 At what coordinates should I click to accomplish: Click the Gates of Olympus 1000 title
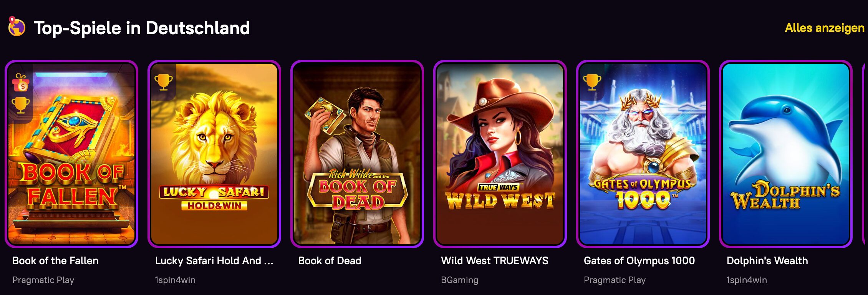[x=639, y=261]
